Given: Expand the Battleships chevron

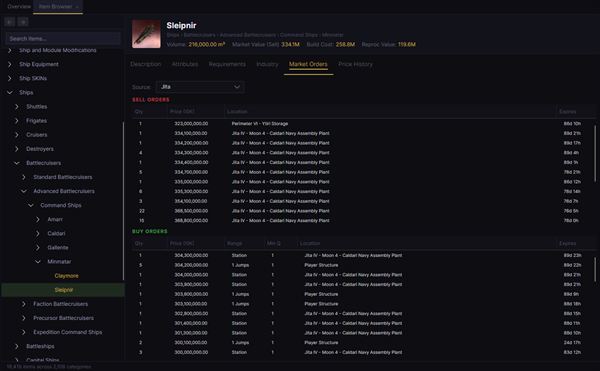Looking at the screenshot, I should (x=17, y=347).
